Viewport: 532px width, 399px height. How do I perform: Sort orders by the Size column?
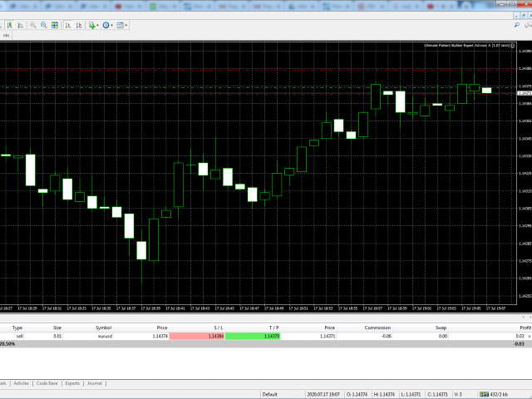tap(57, 328)
